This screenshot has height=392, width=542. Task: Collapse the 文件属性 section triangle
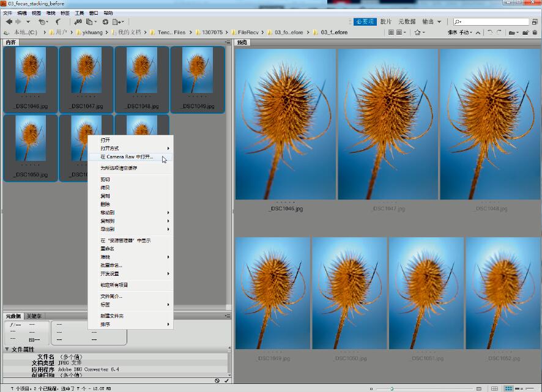click(x=7, y=349)
